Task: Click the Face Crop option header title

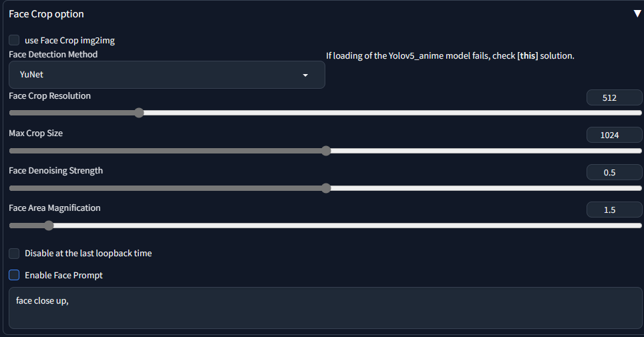Action: pos(46,14)
